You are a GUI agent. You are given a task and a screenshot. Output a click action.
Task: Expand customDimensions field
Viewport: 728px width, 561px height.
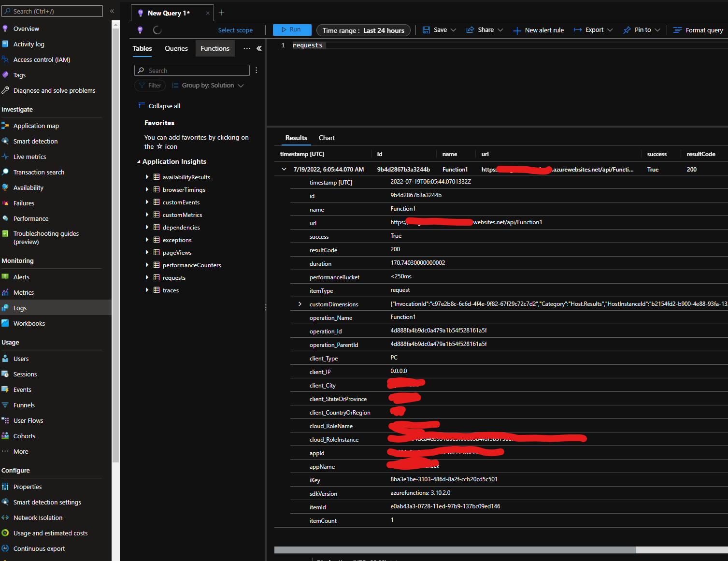(300, 304)
